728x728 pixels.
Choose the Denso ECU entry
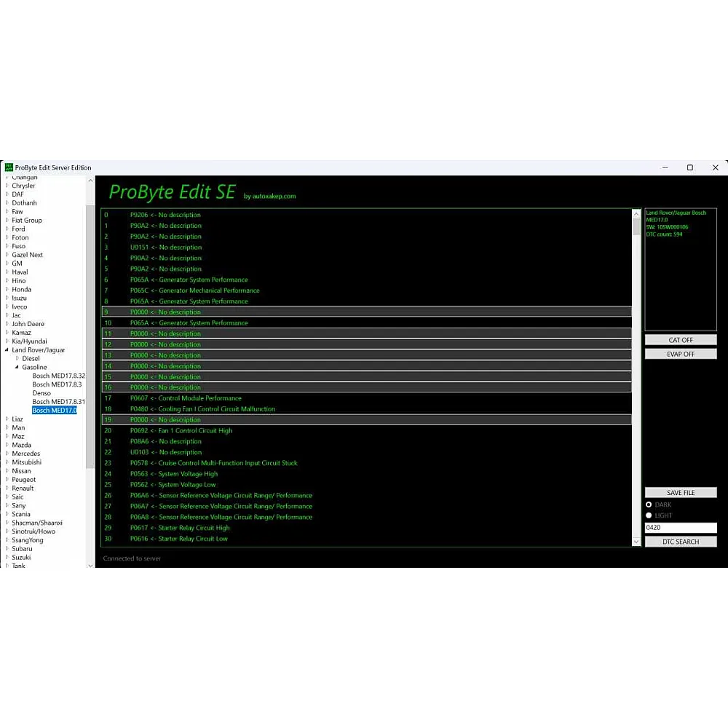click(x=41, y=393)
